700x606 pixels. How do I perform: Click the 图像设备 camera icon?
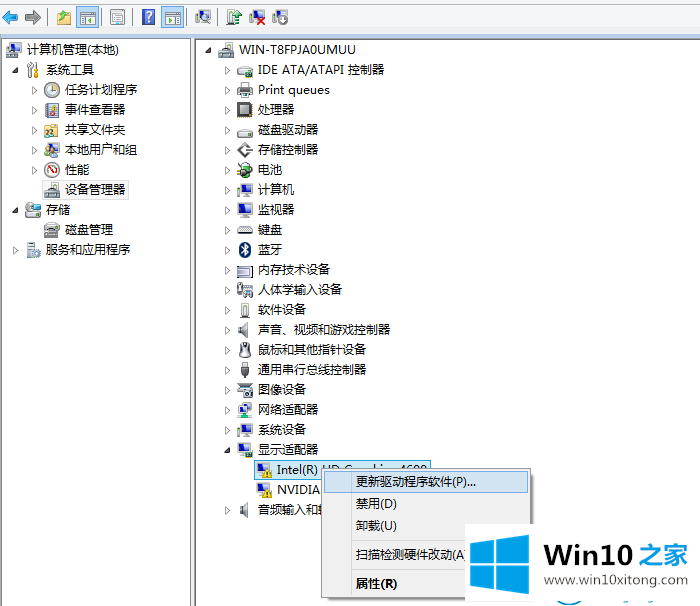(x=245, y=390)
